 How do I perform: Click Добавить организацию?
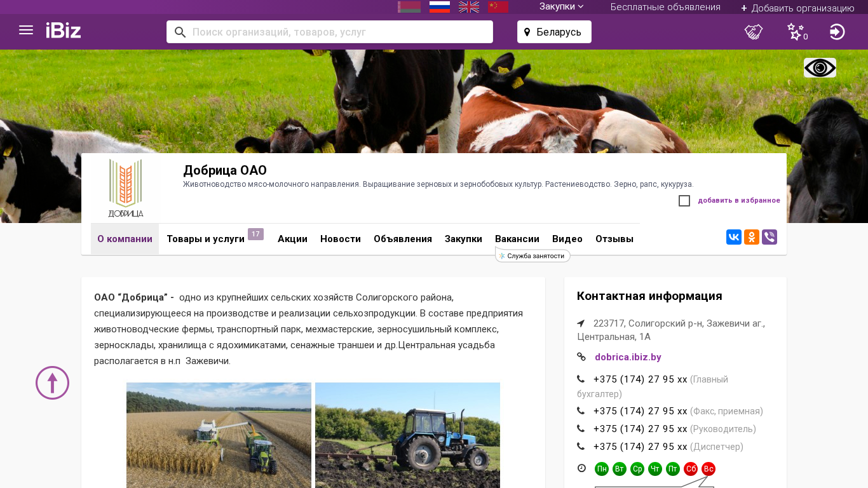pos(797,8)
